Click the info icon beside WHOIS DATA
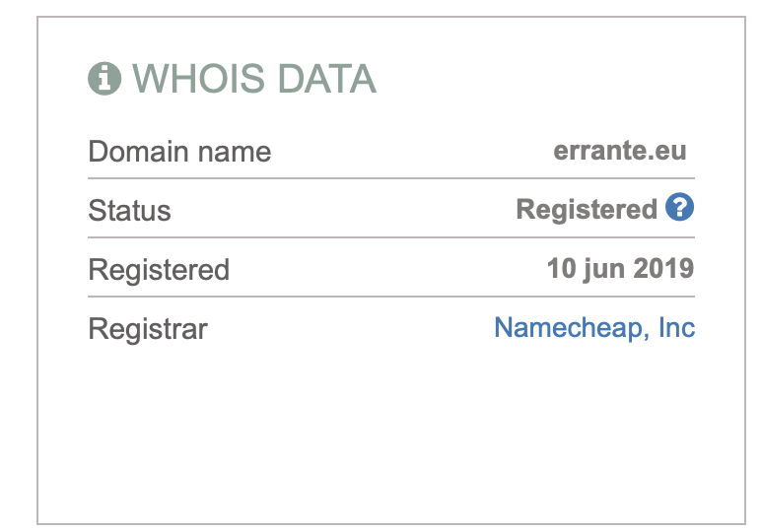The image size is (761, 532). point(104,78)
